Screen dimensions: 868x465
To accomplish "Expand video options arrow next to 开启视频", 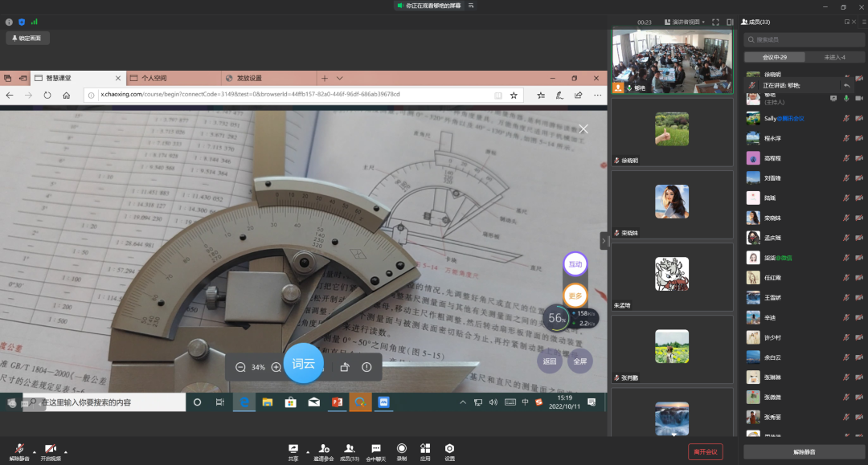I will tap(65, 451).
